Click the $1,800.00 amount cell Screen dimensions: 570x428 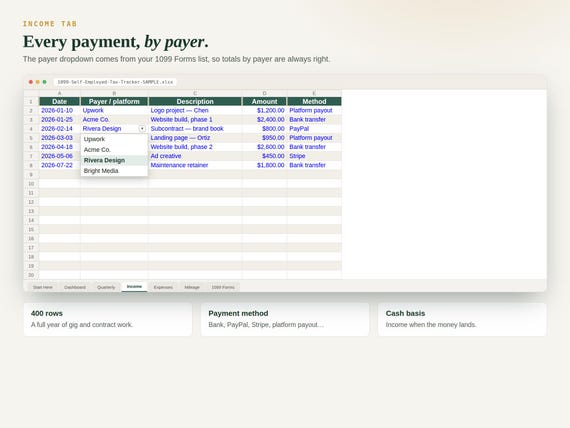coord(265,165)
